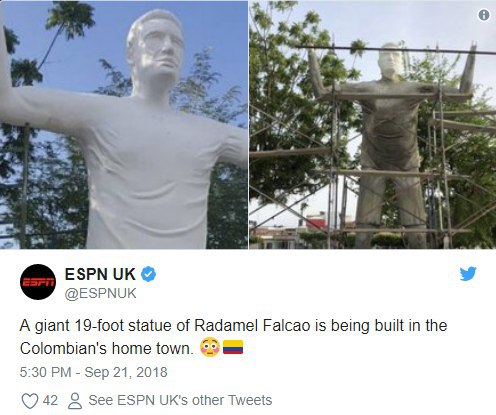Click "being built in the" tweet text

(389, 326)
